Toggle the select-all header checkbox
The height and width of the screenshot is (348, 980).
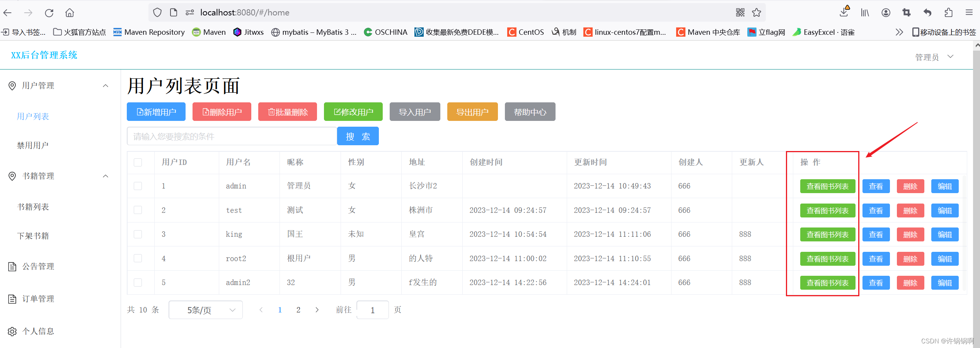point(138,162)
